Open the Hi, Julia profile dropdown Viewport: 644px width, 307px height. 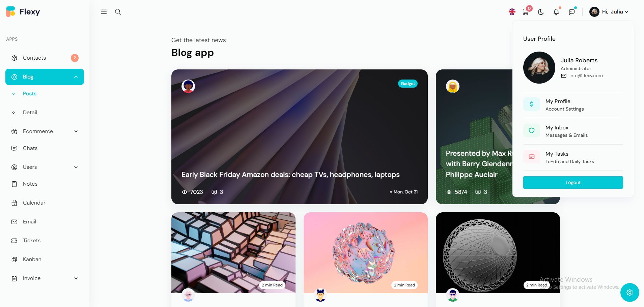click(609, 12)
